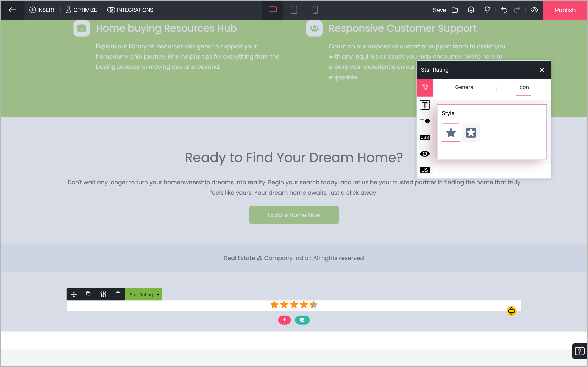This screenshot has height=367, width=588.
Task: Click the undo arrow icon
Action: (504, 10)
